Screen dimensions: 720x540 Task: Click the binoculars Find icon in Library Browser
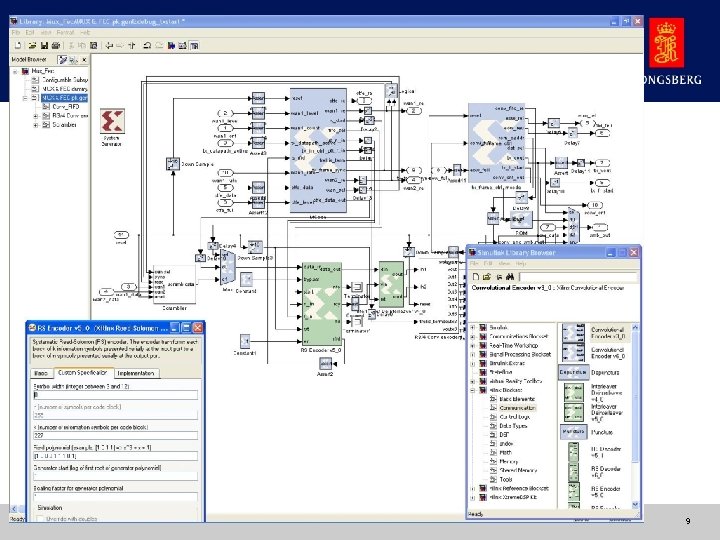coord(510,277)
